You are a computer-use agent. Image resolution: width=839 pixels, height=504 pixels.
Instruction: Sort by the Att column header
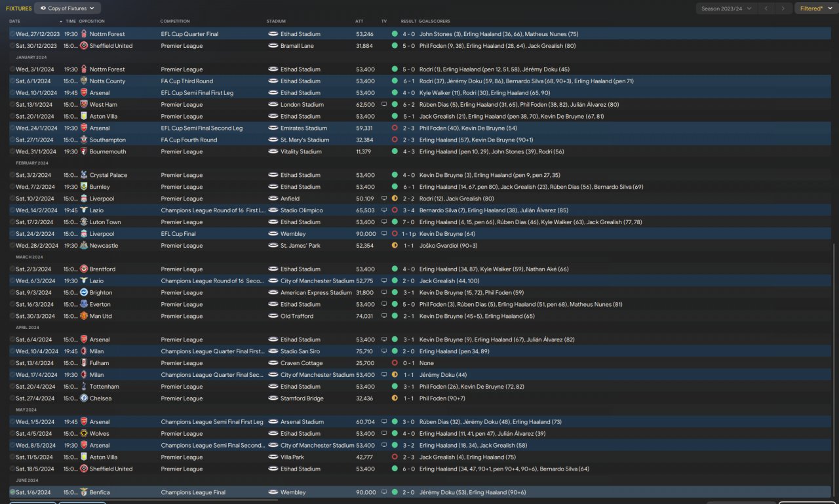tap(359, 22)
